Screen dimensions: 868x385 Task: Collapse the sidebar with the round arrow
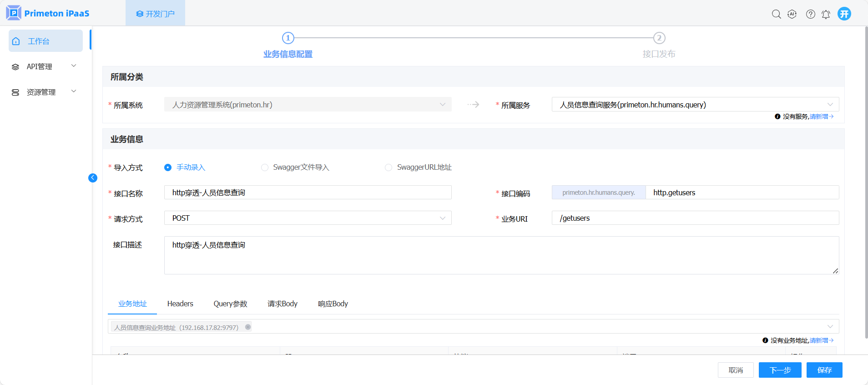pyautogui.click(x=93, y=178)
